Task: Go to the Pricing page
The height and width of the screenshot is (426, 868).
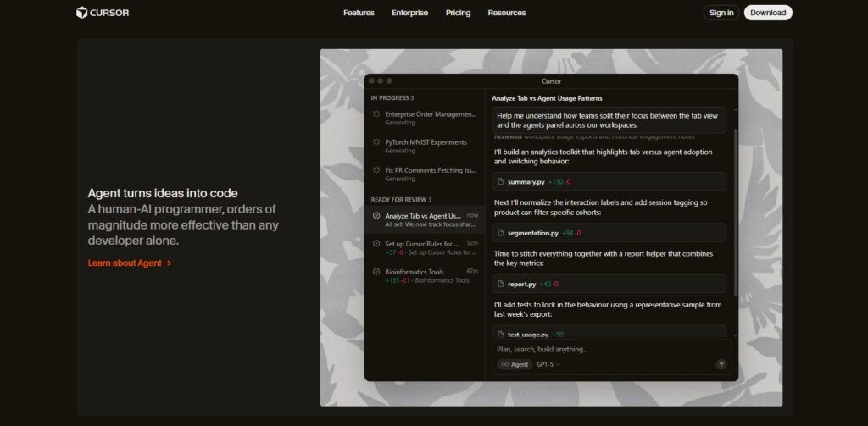Action: (x=458, y=13)
